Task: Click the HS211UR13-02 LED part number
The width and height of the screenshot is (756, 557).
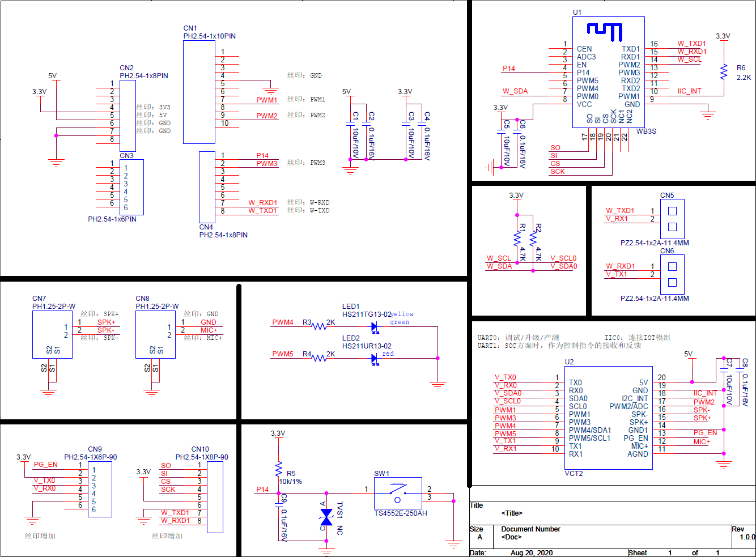Action: point(367,346)
